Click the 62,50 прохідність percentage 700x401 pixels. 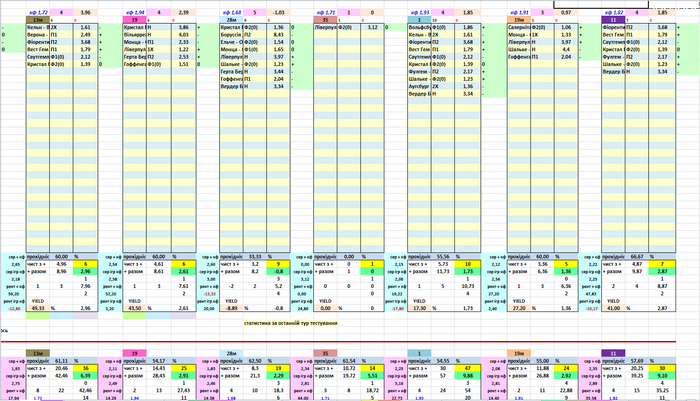pos(255,361)
